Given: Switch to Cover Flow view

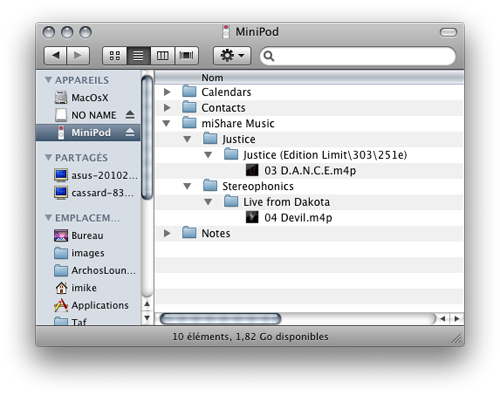Looking at the screenshot, I should (187, 55).
